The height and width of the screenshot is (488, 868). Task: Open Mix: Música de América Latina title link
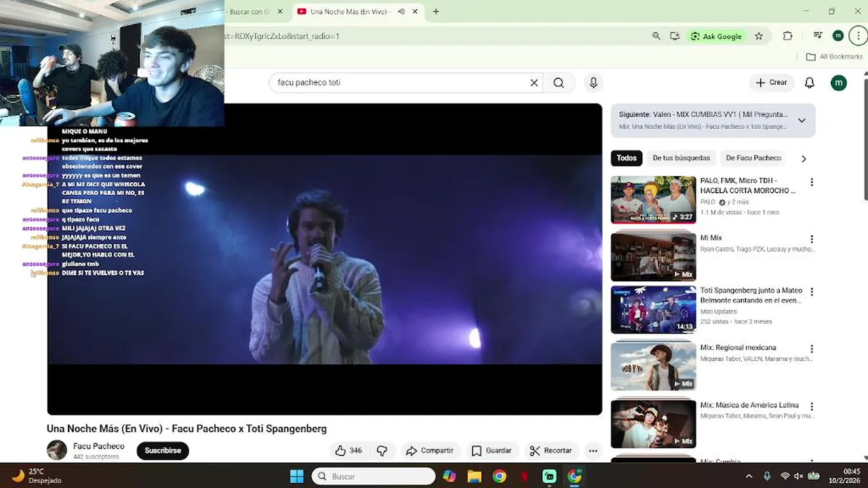tap(749, 405)
